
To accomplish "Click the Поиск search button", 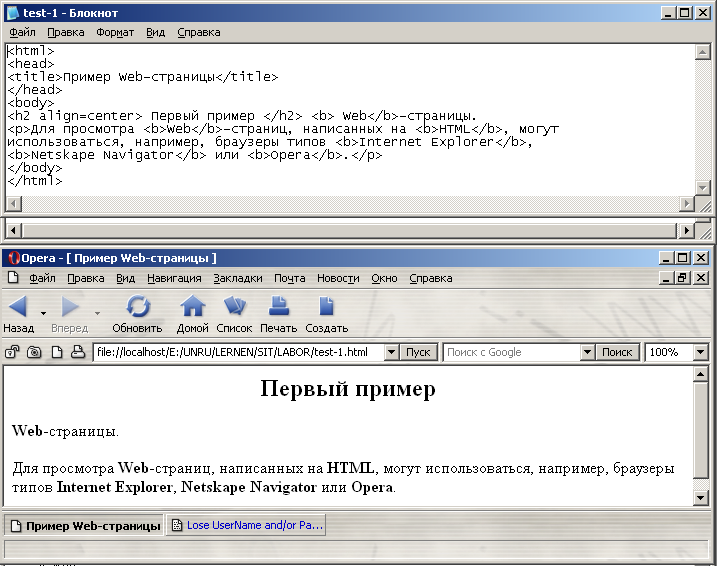I will pos(617,352).
